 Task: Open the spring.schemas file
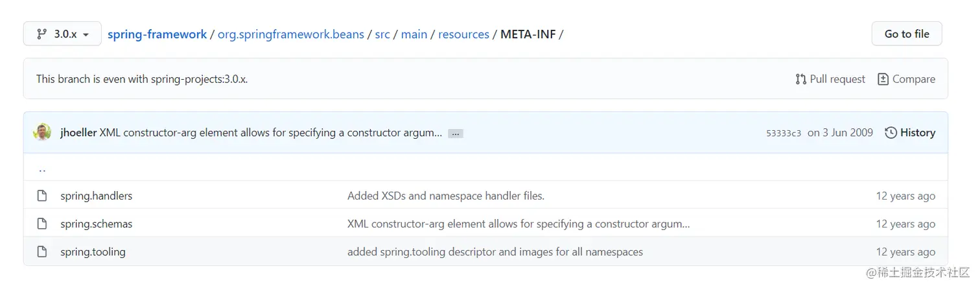pyautogui.click(x=96, y=224)
